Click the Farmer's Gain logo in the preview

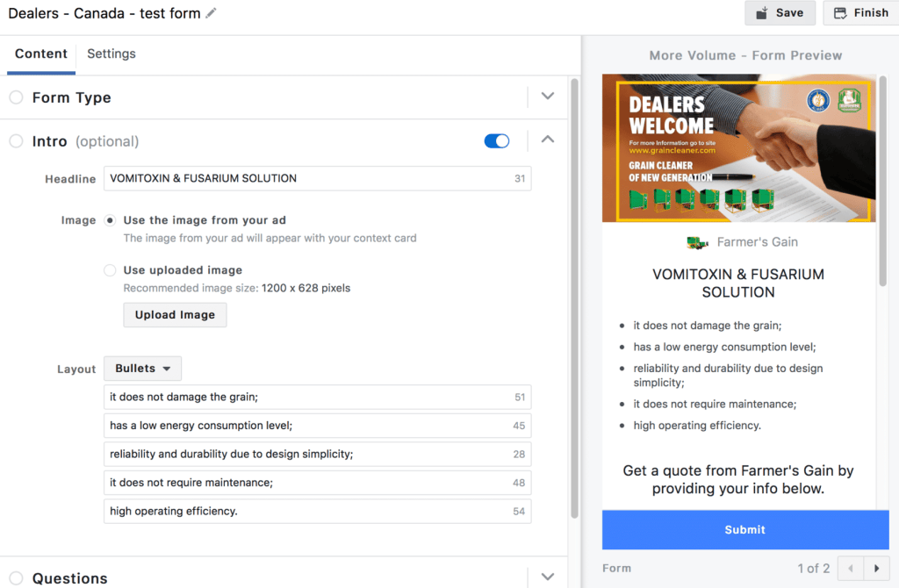pyautogui.click(x=696, y=242)
